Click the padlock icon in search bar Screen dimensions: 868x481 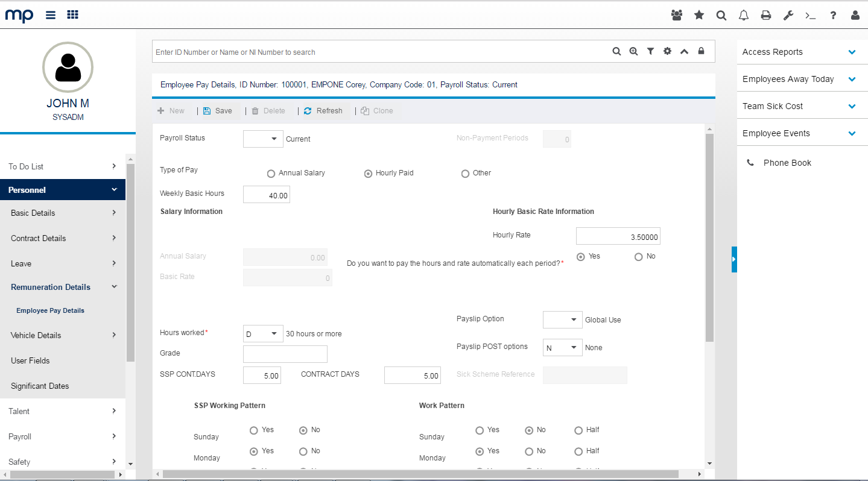point(701,52)
